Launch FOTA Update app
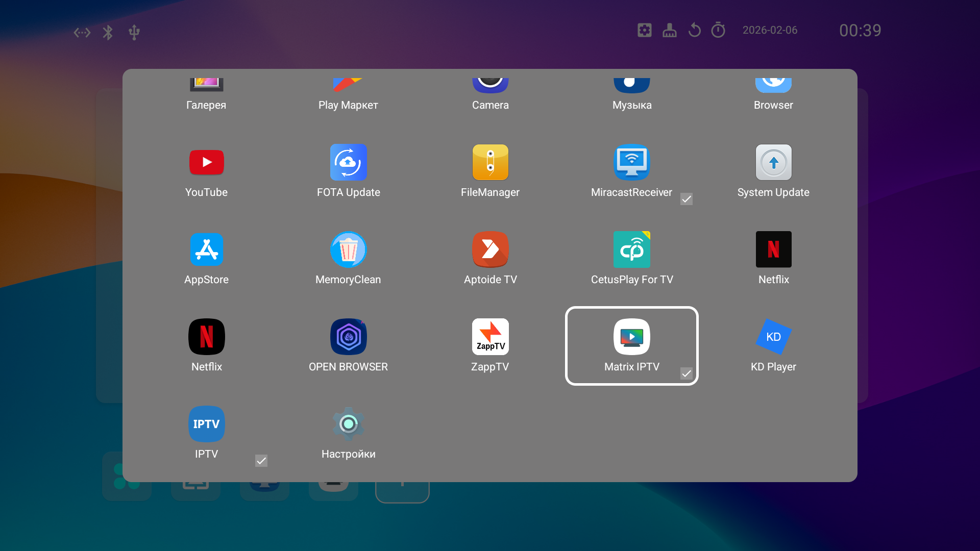Viewport: 980px width, 551px height. (x=348, y=163)
